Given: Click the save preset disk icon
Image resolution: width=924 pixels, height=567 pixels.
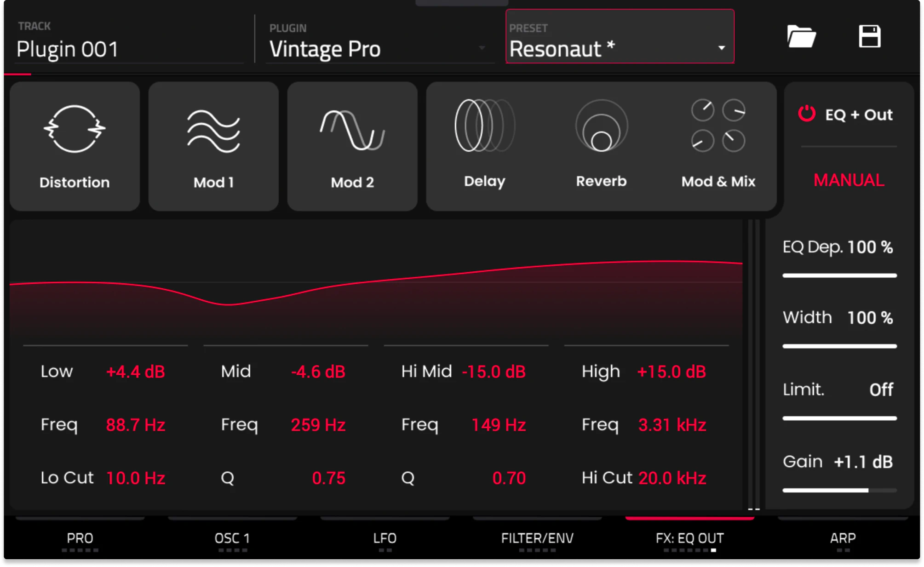Looking at the screenshot, I should (x=869, y=37).
